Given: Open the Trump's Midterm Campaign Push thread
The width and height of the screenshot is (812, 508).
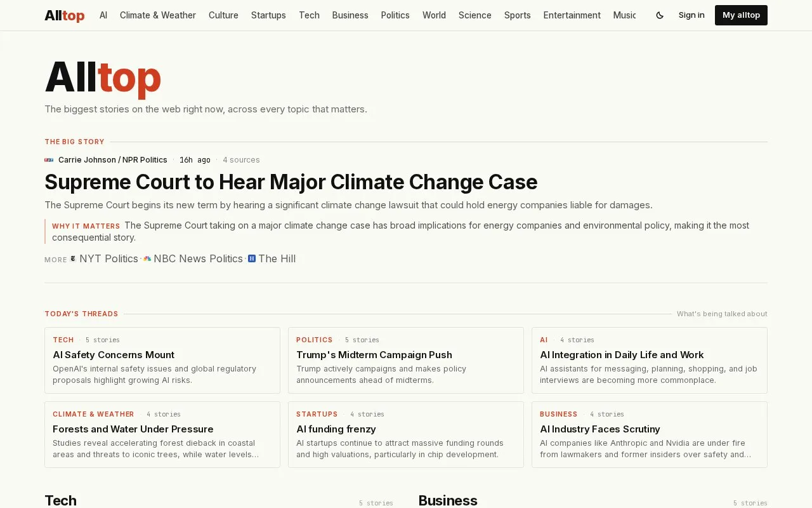Looking at the screenshot, I should tap(406, 360).
